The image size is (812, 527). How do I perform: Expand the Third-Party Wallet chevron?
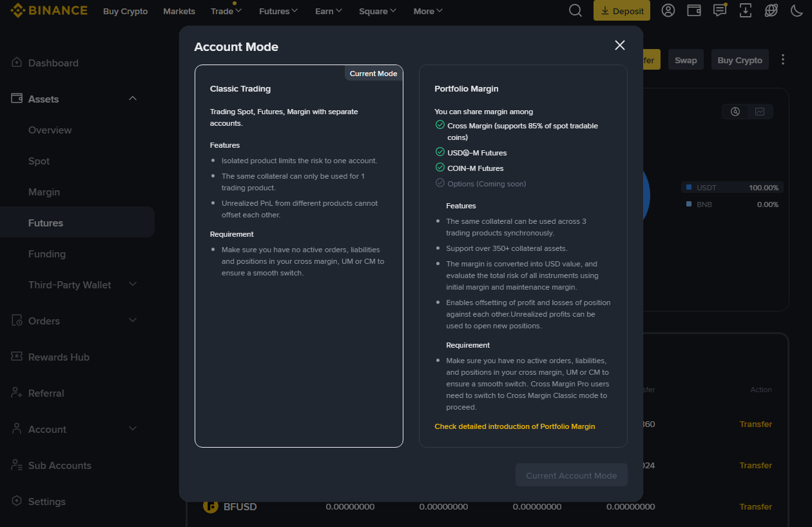click(x=133, y=284)
